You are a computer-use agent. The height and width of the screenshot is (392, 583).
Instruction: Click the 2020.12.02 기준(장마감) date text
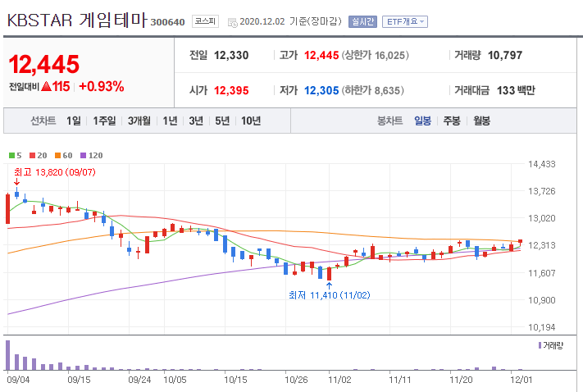[290, 21]
